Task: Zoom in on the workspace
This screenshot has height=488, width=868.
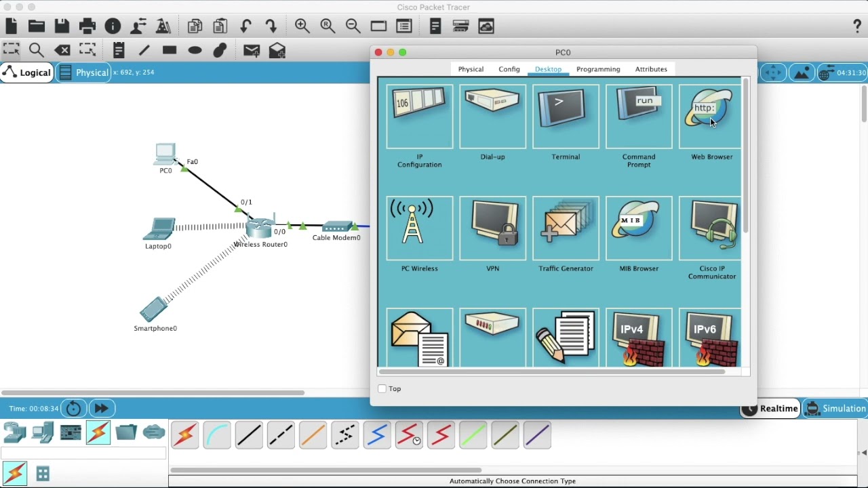Action: [x=302, y=26]
